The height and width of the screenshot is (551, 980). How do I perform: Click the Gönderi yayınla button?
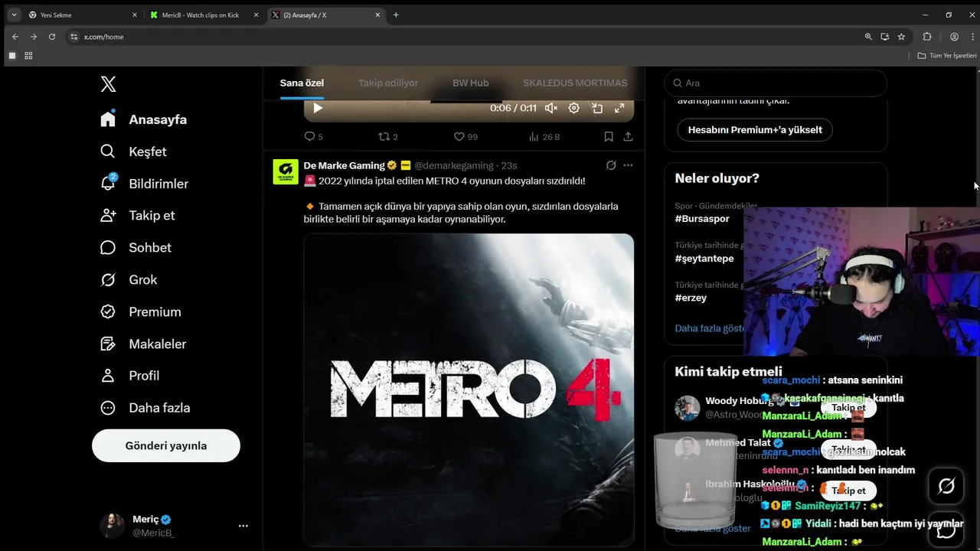[166, 445]
